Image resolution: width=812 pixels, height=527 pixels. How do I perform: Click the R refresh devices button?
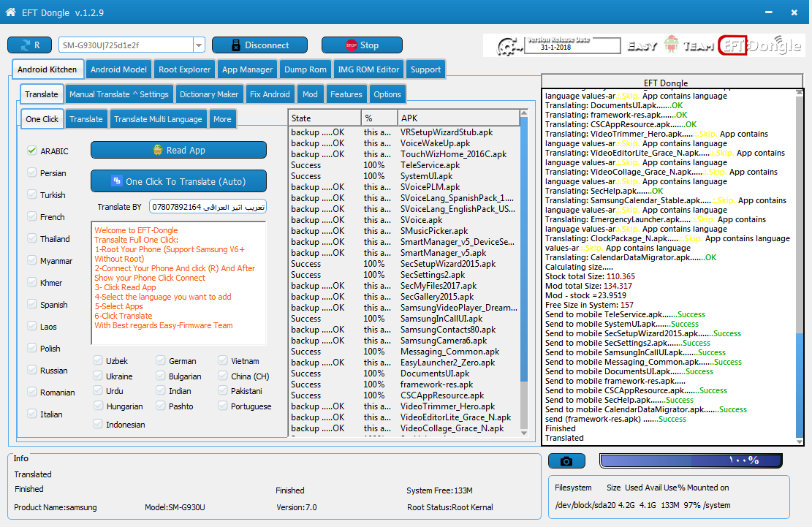point(29,45)
